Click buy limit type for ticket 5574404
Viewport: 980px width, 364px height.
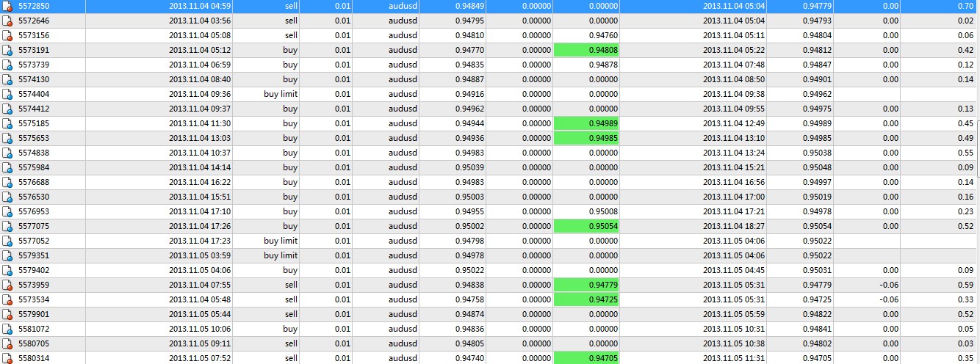tap(281, 95)
